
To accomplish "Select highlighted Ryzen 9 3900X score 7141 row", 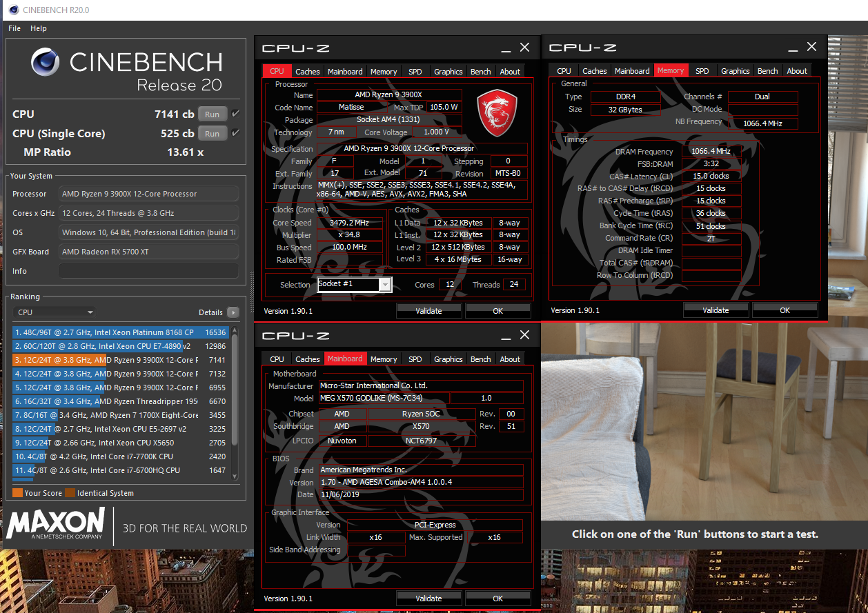I will point(120,360).
